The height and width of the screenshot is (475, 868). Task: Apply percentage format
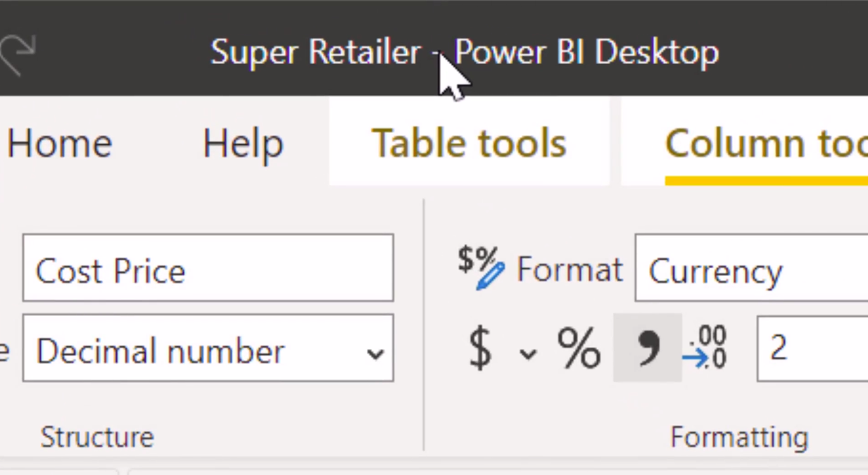point(579,348)
